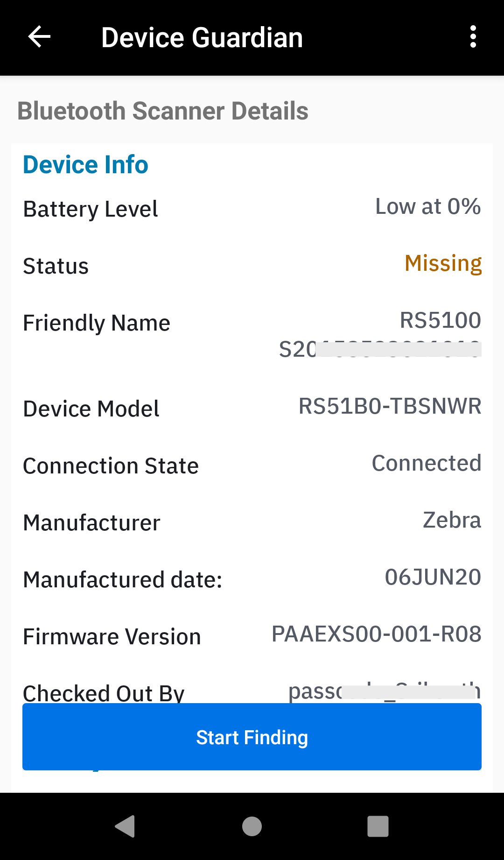Tap the Bluetooth Scanner Details heading
Image resolution: width=504 pixels, height=860 pixels.
click(163, 111)
